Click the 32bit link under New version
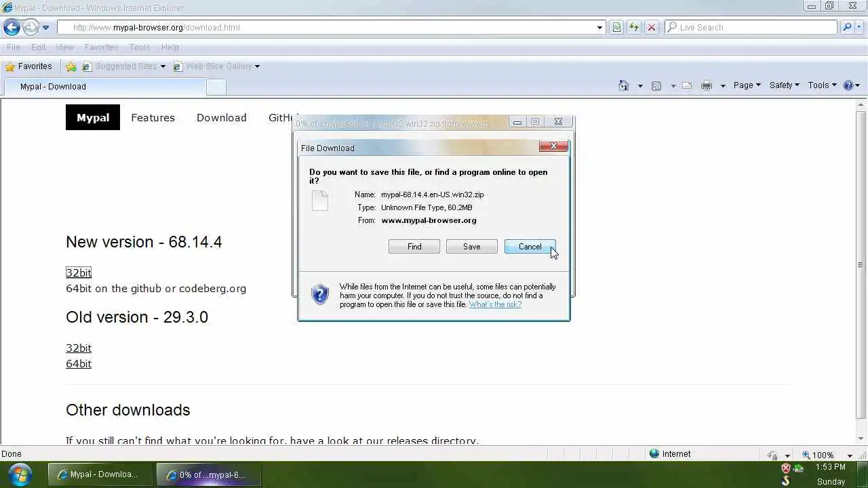 pyautogui.click(x=79, y=272)
